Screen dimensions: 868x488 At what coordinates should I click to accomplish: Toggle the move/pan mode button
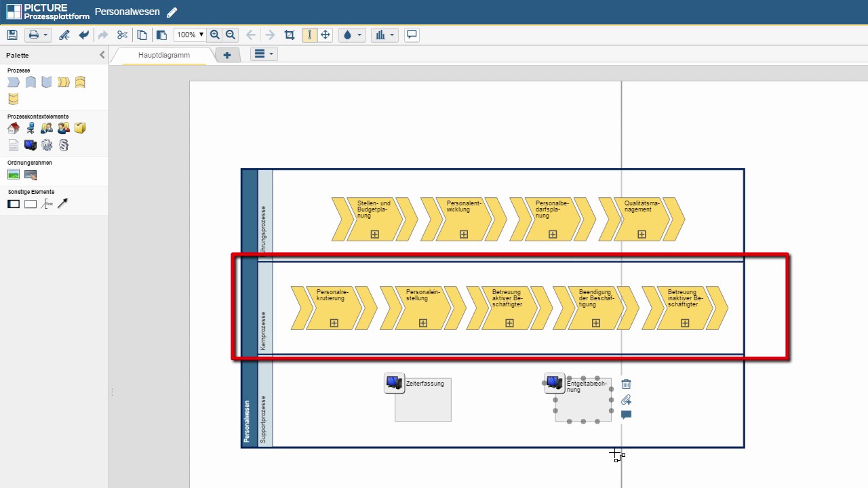tap(325, 35)
